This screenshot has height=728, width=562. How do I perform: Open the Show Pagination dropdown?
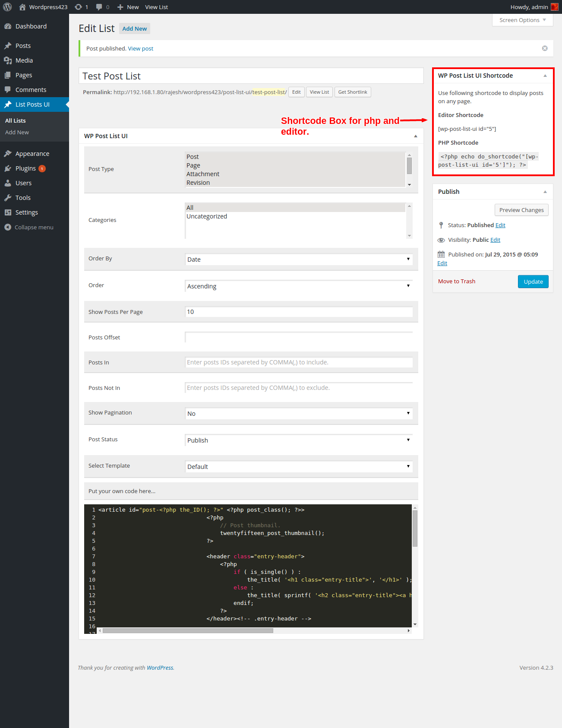(299, 413)
